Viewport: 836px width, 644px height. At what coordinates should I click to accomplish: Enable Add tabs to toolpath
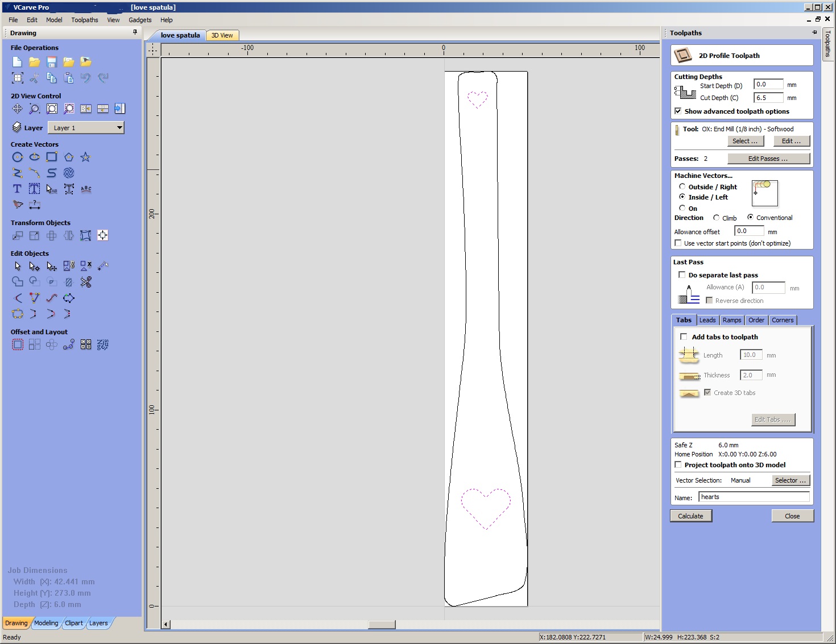[684, 336]
